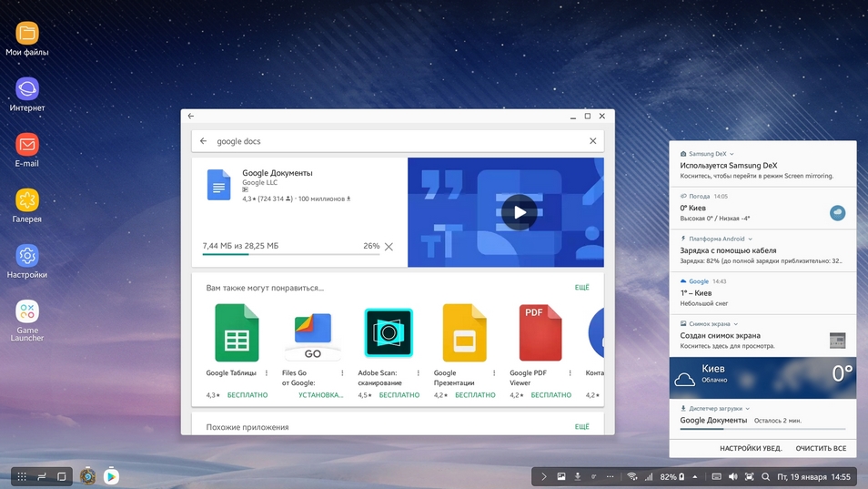Image resolution: width=868 pixels, height=489 pixels.
Task: Expand the Снимок экрана notification
Action: coord(736,324)
